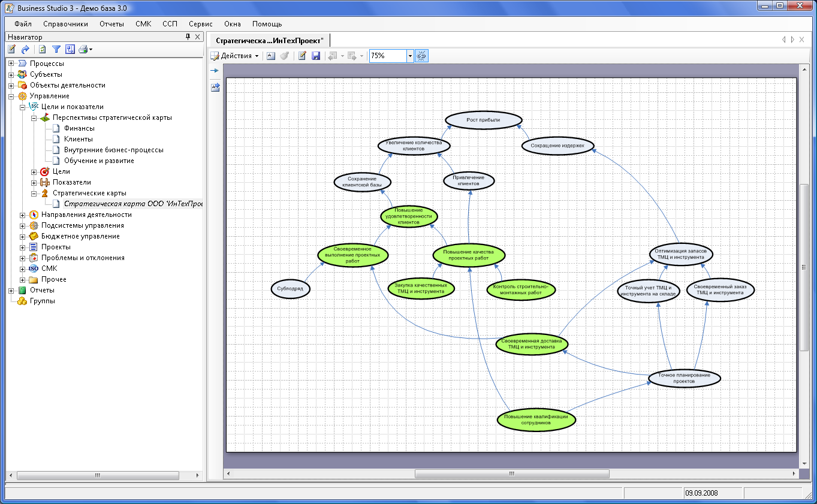This screenshot has width=817, height=504.
Task: Select the Финансы perspective item
Action: pos(79,128)
